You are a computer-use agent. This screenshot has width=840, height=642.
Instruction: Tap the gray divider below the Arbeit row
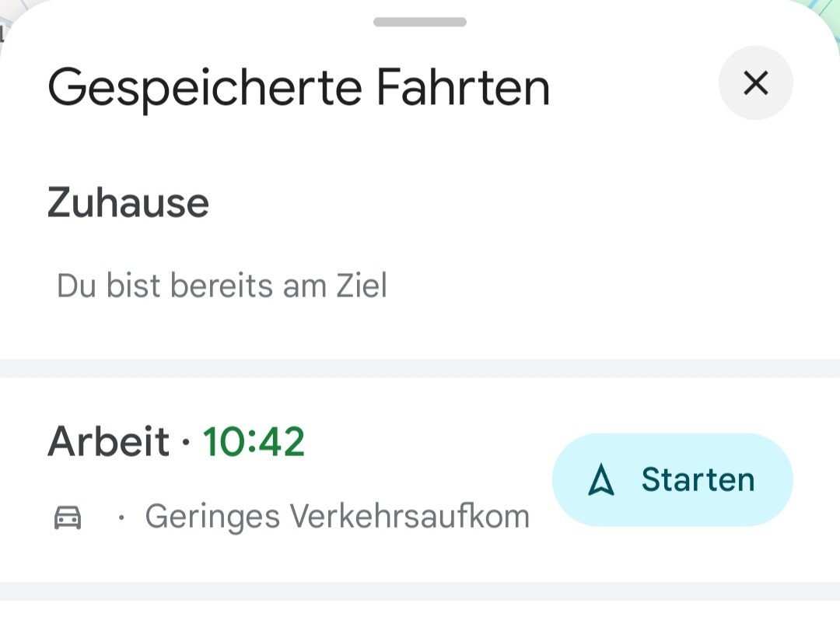(x=420, y=591)
